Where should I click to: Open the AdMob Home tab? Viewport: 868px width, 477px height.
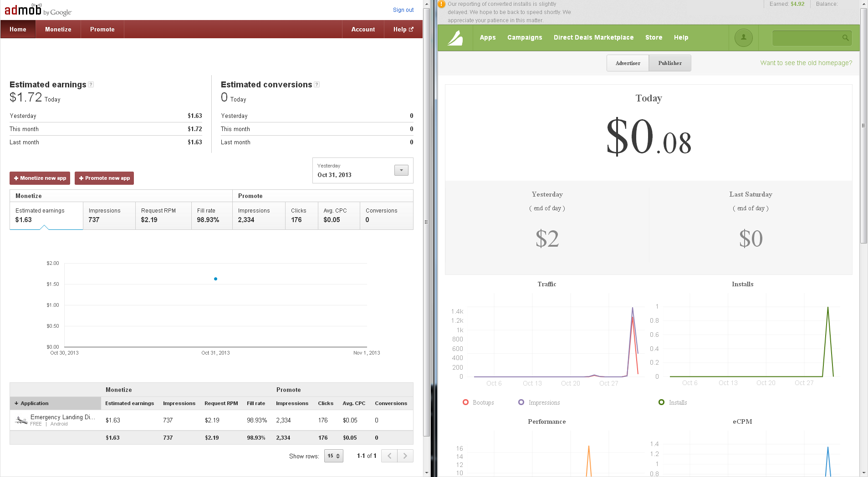tap(18, 29)
